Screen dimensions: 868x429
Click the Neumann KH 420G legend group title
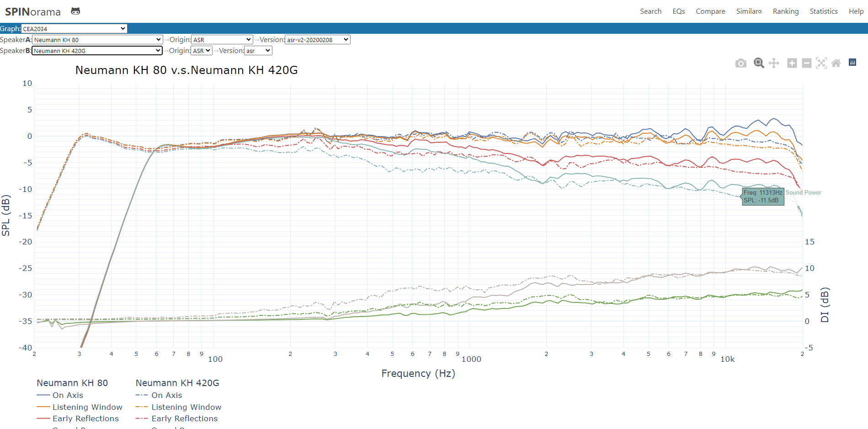click(177, 383)
